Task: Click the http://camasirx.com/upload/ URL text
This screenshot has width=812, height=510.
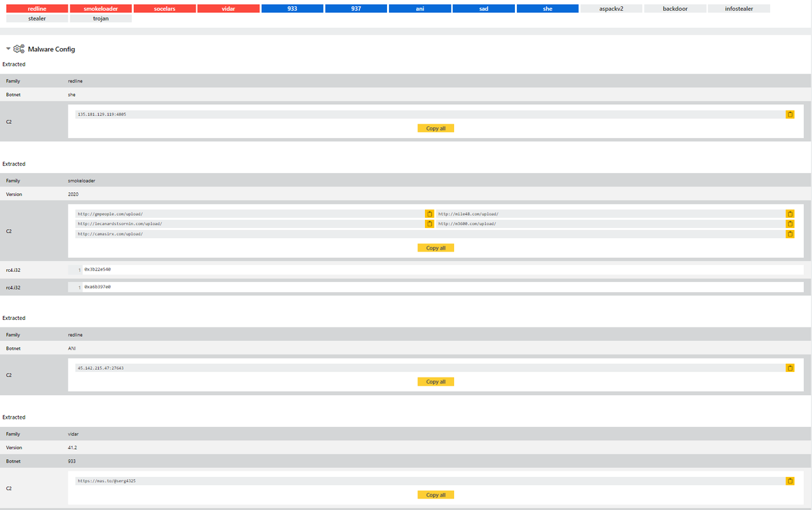Action: (x=110, y=234)
